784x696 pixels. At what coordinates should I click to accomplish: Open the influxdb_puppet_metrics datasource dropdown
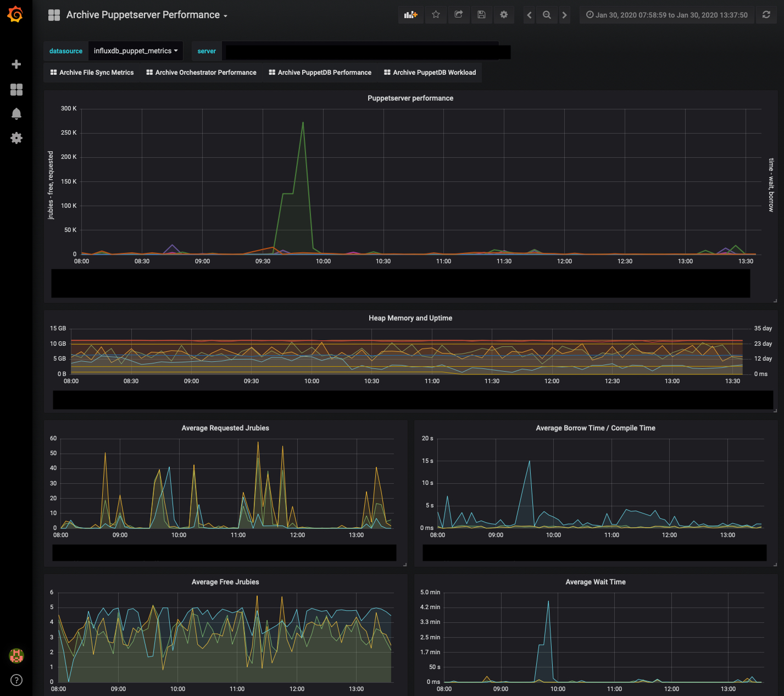coord(136,51)
